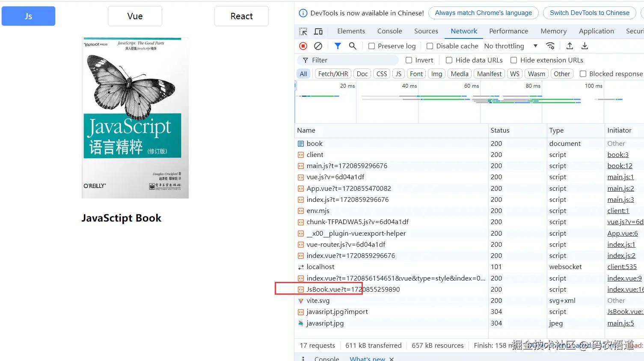Open the Console drawer tab

tap(326, 359)
